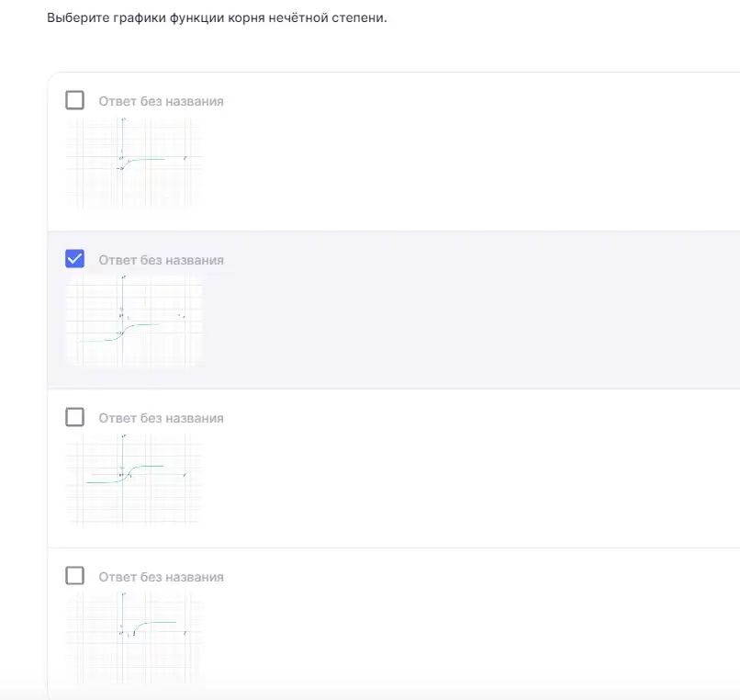Enable the fourth answer's checkbox
Viewport: 740px width, 700px height.
[x=74, y=576]
